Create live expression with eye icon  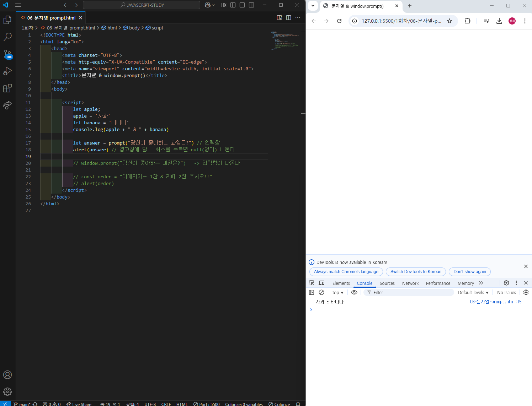354,292
